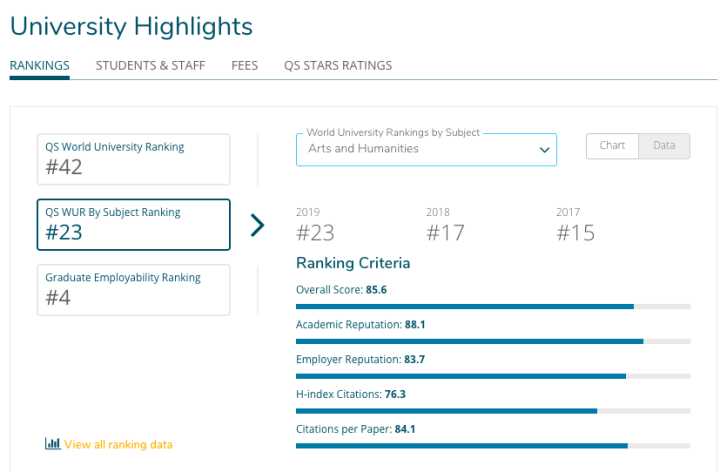Click the Employer Reputation progress bar

(x=493, y=376)
